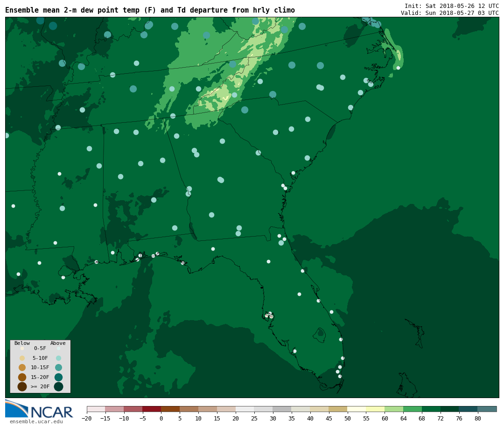The image size is (504, 427).
Task: Click the '35' colorbar tick label
Action: click(292, 418)
